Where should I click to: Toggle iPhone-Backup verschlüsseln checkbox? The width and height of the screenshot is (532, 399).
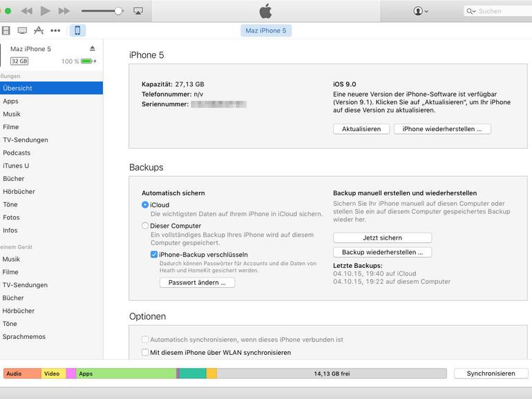point(154,254)
